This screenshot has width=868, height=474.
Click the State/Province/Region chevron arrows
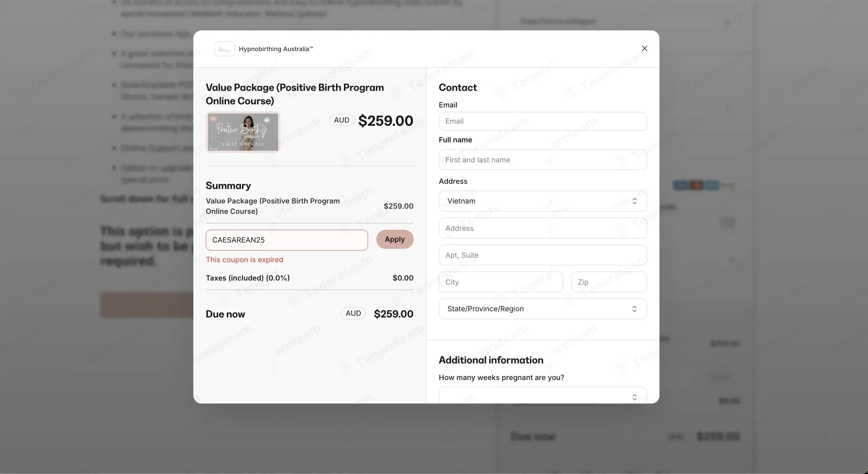tap(634, 309)
